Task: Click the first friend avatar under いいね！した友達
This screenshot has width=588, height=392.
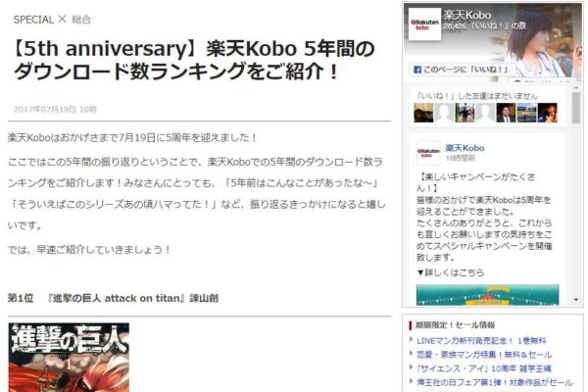Action: tap(423, 113)
